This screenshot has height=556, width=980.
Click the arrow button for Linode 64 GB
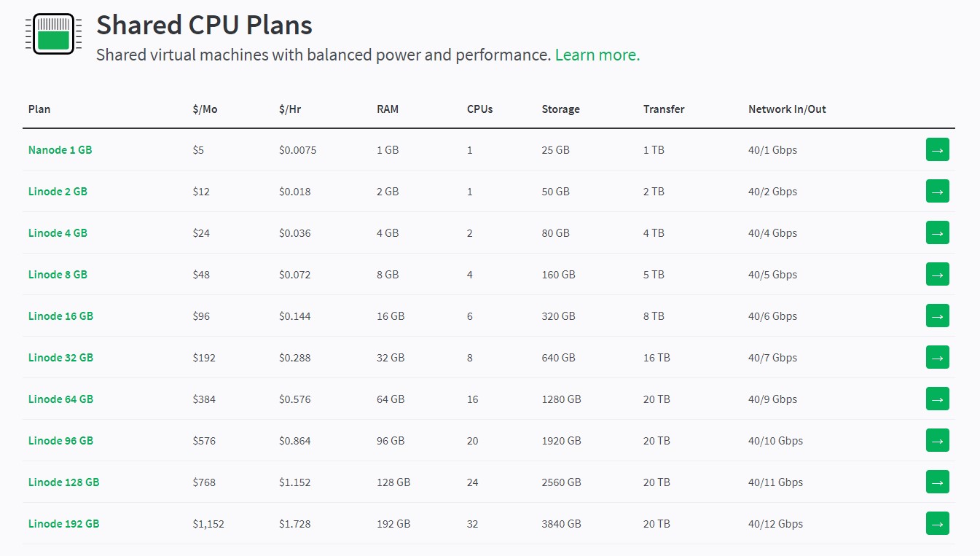tap(937, 399)
